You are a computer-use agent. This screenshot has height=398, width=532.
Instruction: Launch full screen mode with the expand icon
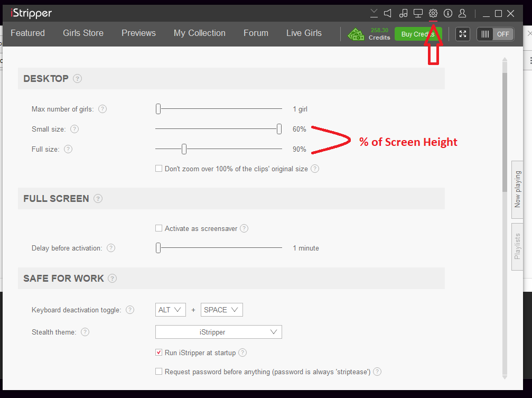(463, 34)
